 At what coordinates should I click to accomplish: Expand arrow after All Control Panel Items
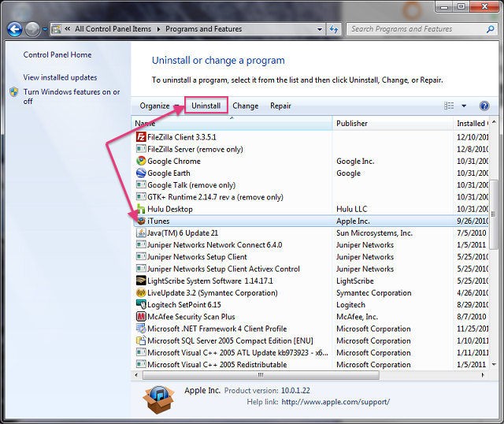pos(158,29)
